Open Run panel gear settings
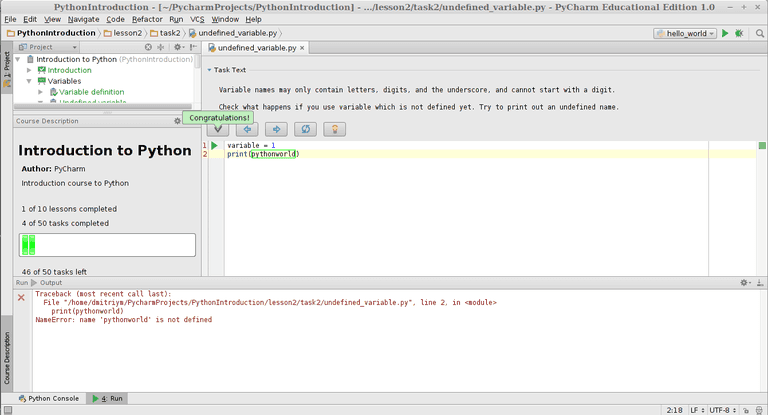This screenshot has width=768, height=415. [x=745, y=283]
